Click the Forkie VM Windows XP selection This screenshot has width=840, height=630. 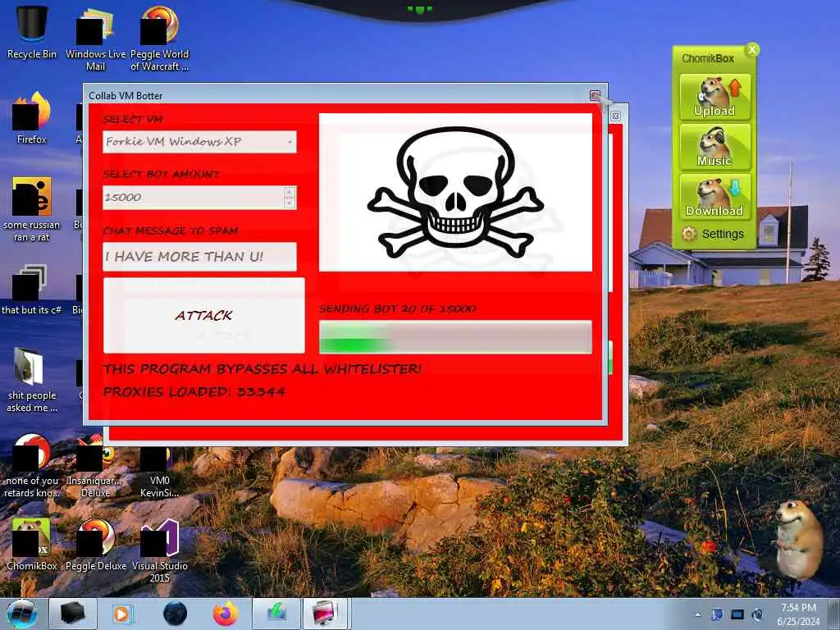[x=199, y=142]
